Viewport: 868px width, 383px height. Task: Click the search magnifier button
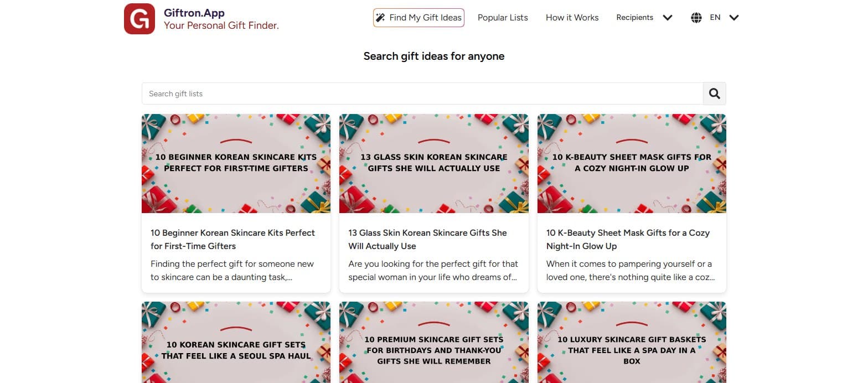[715, 94]
